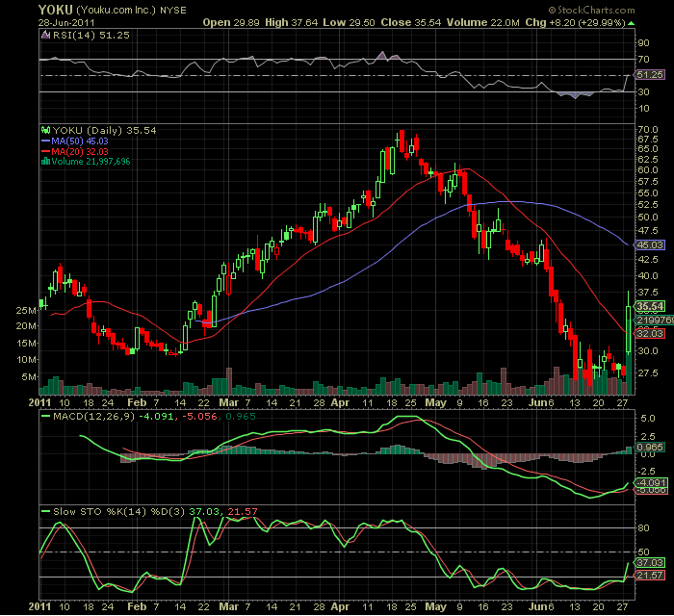Click the YOKU ticker symbol title
674x616 pixels.
56,10
